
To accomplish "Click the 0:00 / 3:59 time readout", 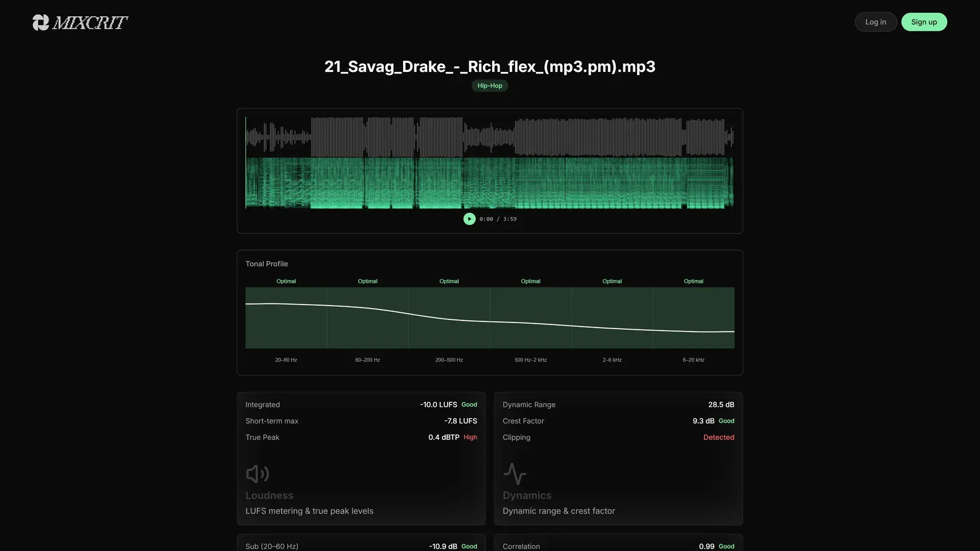I will tap(498, 219).
